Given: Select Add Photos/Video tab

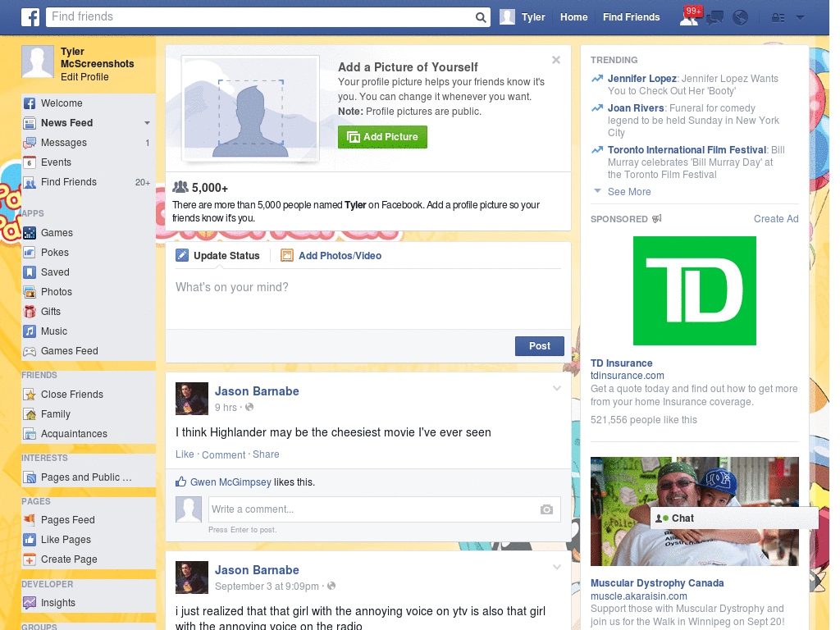Looking at the screenshot, I should (331, 256).
